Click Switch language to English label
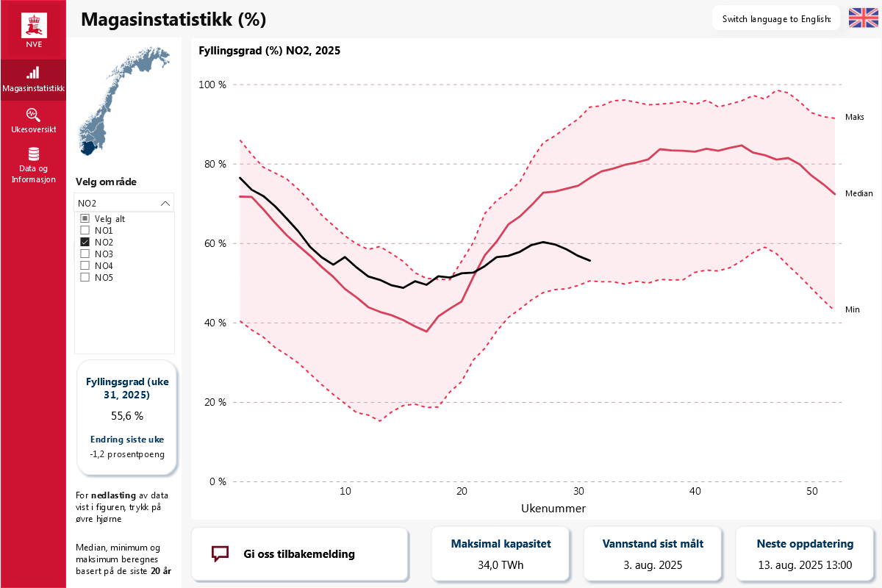Viewport: 882px width, 588px height. pos(776,19)
